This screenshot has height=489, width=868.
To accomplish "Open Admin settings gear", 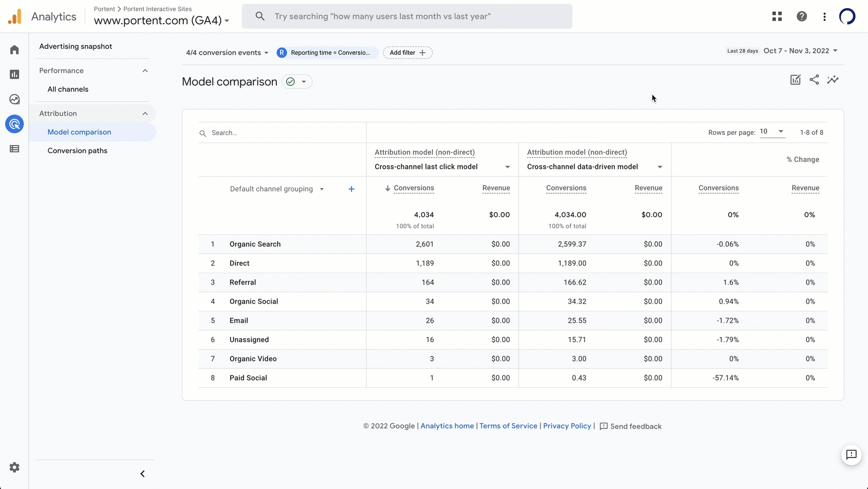I will click(14, 467).
